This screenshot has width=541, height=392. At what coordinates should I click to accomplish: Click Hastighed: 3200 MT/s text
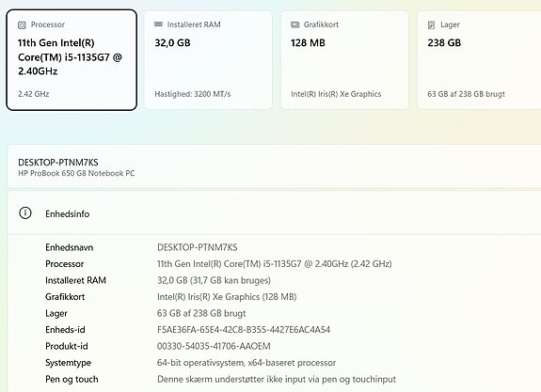coord(193,94)
